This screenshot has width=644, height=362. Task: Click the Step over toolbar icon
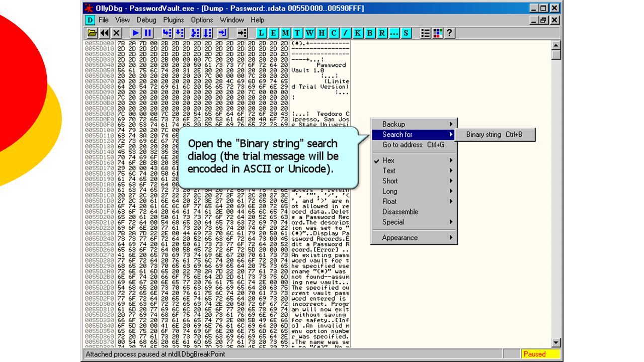tap(179, 33)
